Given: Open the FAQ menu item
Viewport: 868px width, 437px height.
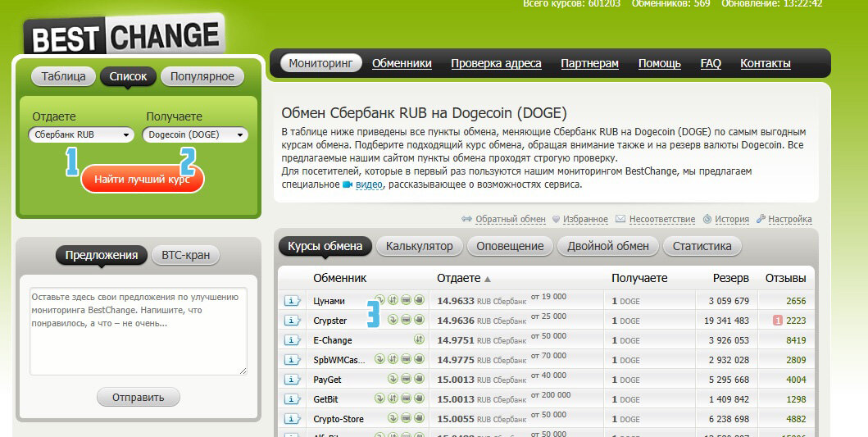Looking at the screenshot, I should tap(711, 63).
